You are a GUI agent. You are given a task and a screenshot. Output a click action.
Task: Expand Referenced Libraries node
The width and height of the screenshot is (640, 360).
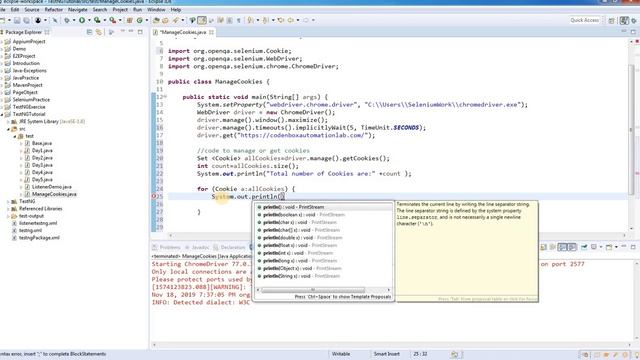(x=8, y=209)
